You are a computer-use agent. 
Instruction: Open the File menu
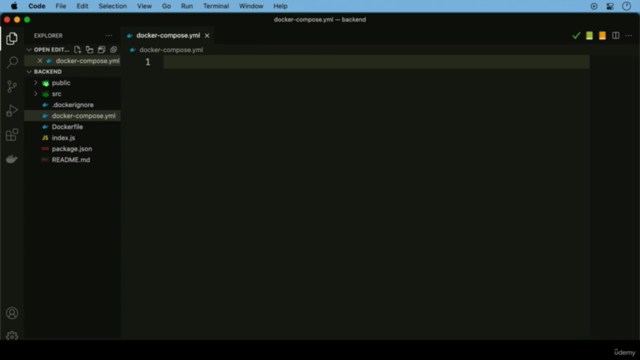point(61,6)
